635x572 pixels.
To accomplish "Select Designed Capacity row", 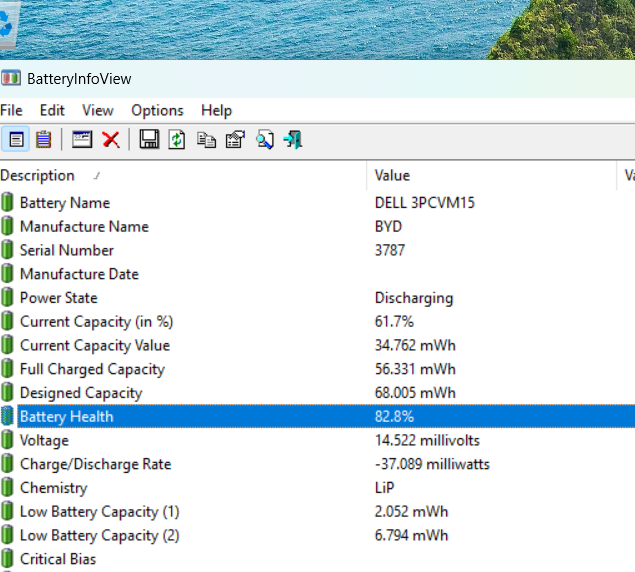I will point(318,393).
